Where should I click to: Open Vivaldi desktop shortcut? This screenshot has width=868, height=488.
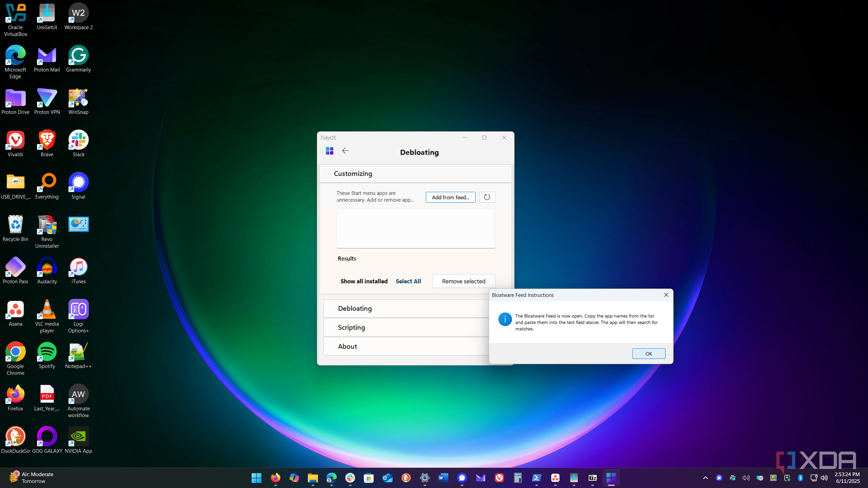pos(16,144)
